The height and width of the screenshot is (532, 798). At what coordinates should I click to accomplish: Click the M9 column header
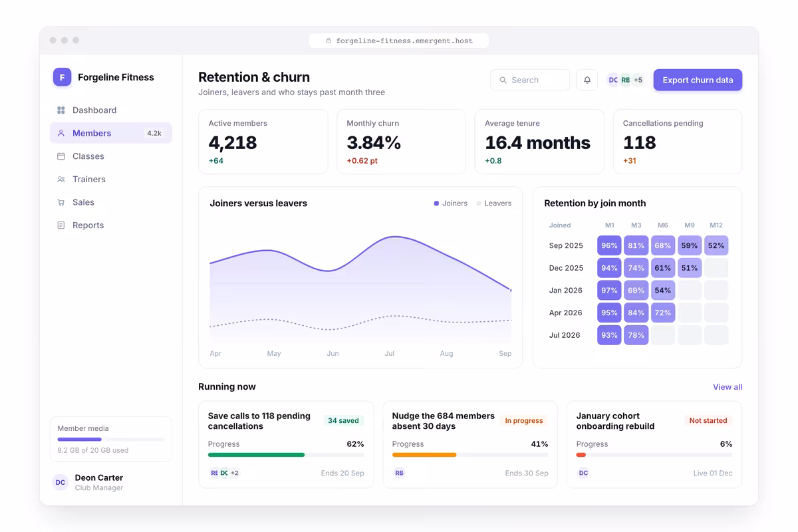coord(690,225)
